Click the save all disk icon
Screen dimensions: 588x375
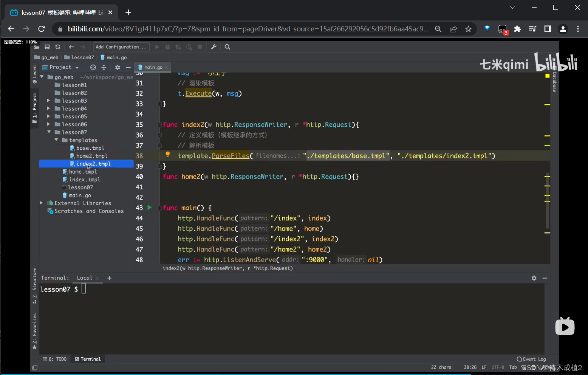click(x=47, y=47)
